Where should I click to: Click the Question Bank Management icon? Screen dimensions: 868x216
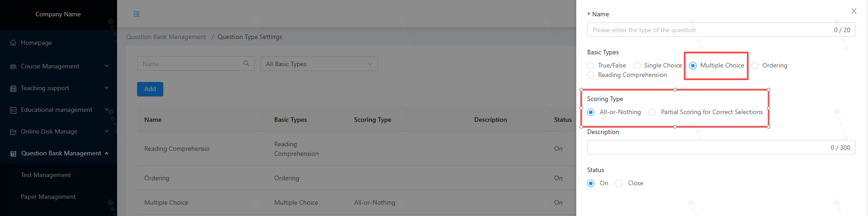tap(13, 154)
